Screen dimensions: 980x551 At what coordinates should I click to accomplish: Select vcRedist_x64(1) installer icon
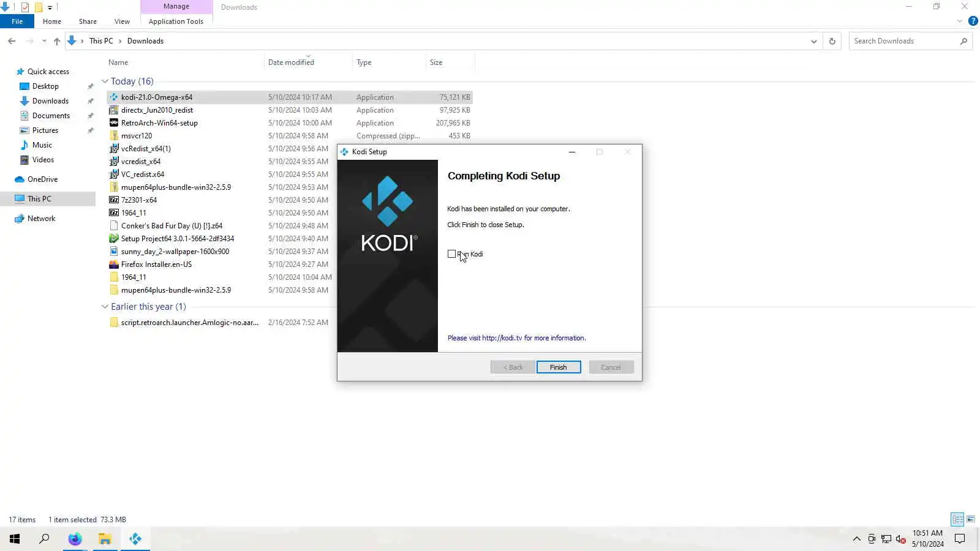point(114,149)
